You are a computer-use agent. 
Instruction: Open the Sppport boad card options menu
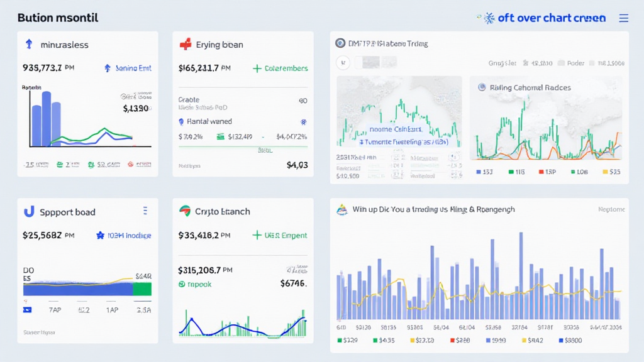(x=145, y=211)
